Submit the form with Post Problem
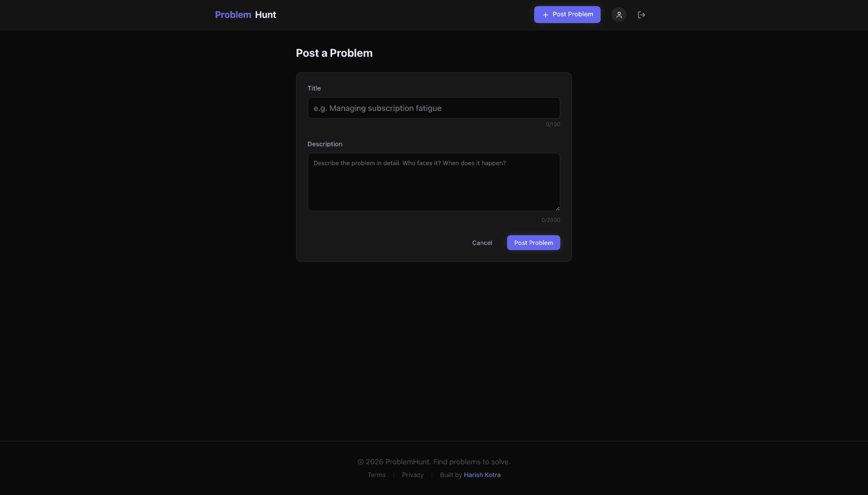 pyautogui.click(x=533, y=242)
